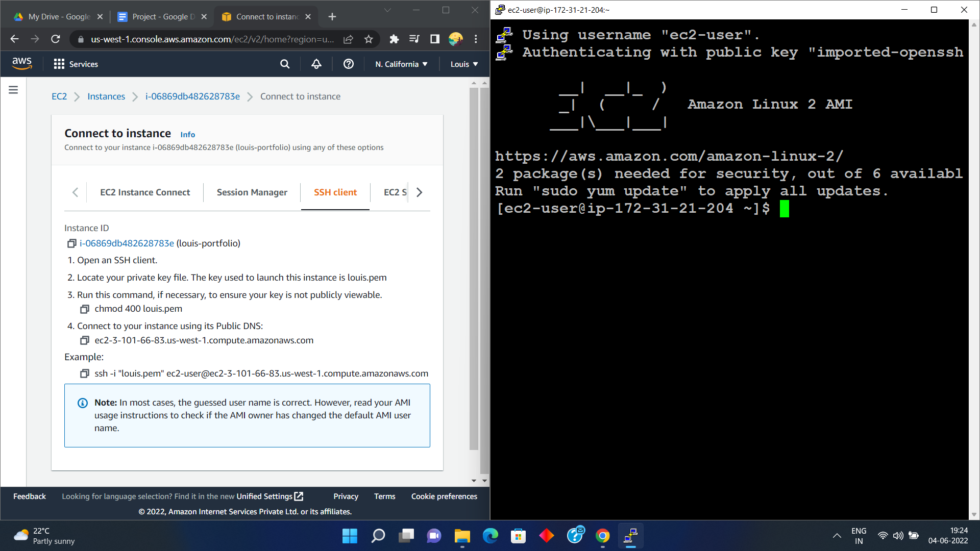The height and width of the screenshot is (551, 980).
Task: Click the N. California region dropdown
Action: click(402, 64)
